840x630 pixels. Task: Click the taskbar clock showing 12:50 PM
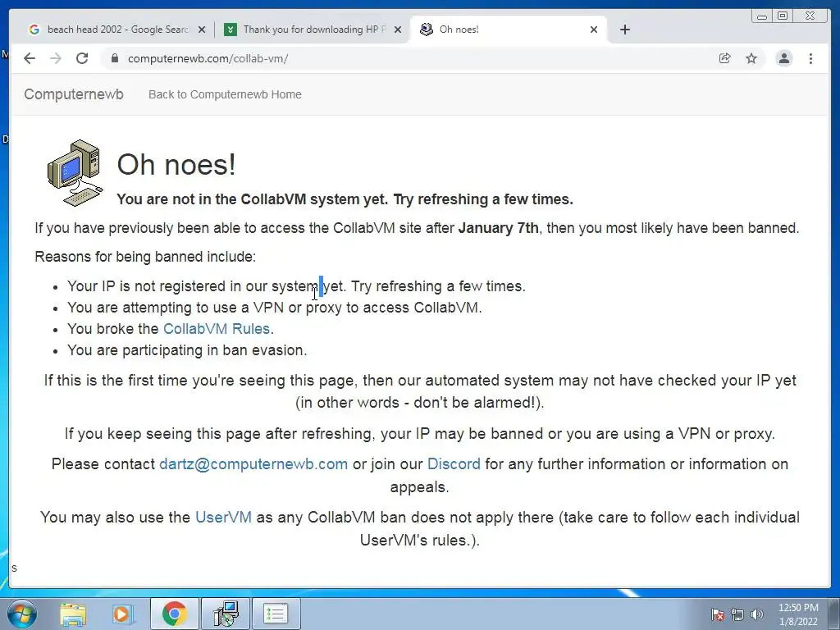pyautogui.click(x=798, y=614)
